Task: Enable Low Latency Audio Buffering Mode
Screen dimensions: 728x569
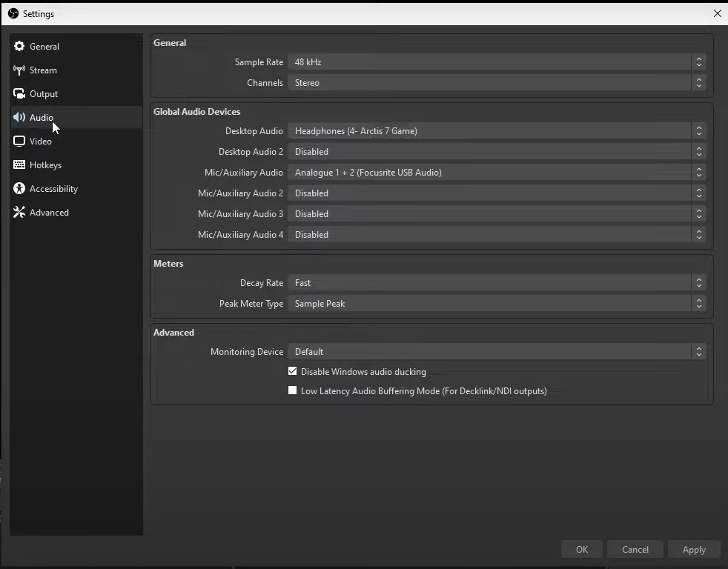Action: 292,390
